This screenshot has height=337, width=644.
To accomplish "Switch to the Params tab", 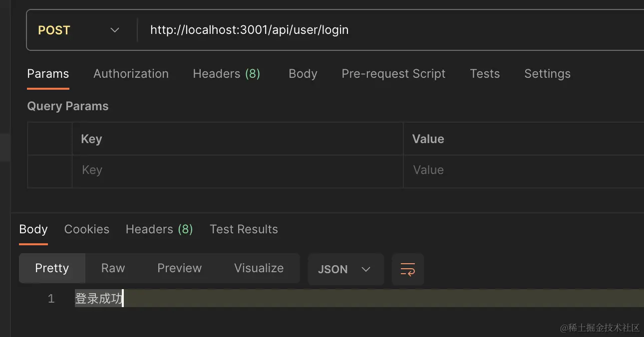I will pos(48,74).
